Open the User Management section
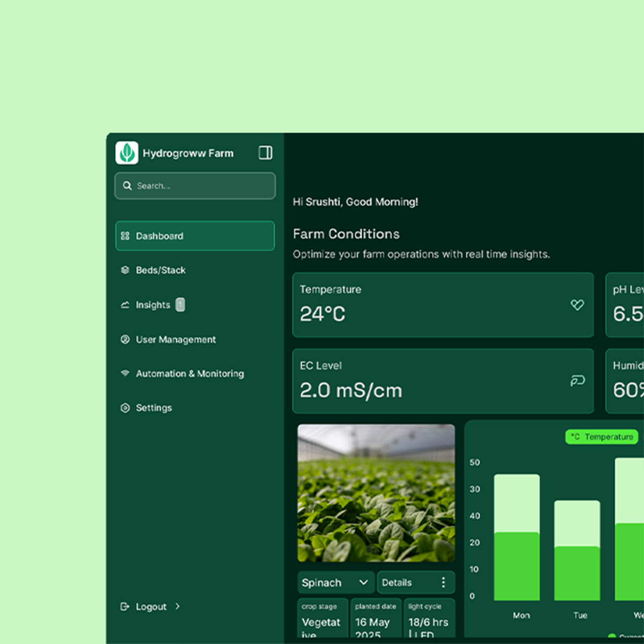This screenshot has width=644, height=644. pyautogui.click(x=175, y=340)
